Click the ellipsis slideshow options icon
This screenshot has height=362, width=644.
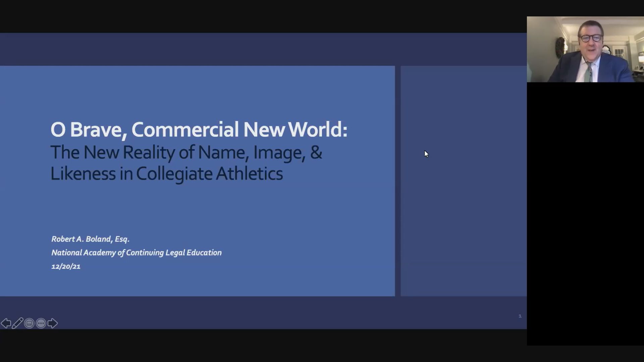(x=41, y=323)
